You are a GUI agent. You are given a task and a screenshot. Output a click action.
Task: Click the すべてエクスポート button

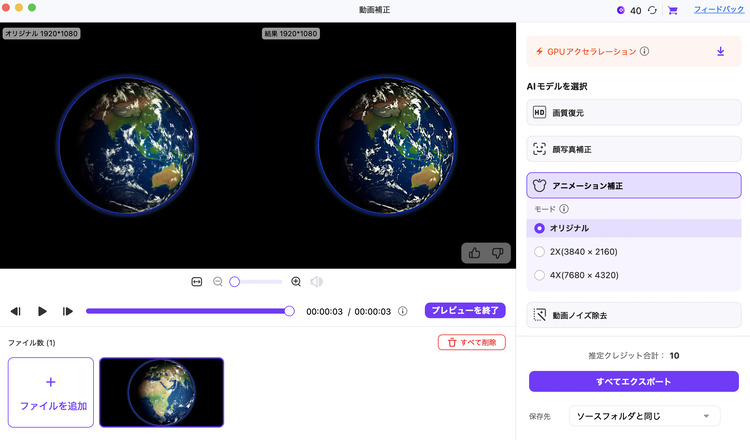(x=633, y=382)
